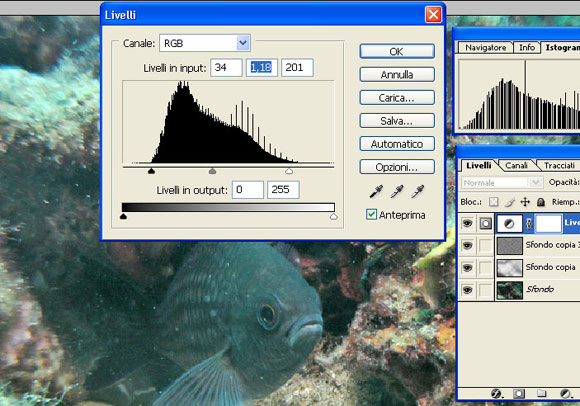This screenshot has height=406, width=580.
Task: Grab the black input levels slider triangle
Action: tap(151, 171)
